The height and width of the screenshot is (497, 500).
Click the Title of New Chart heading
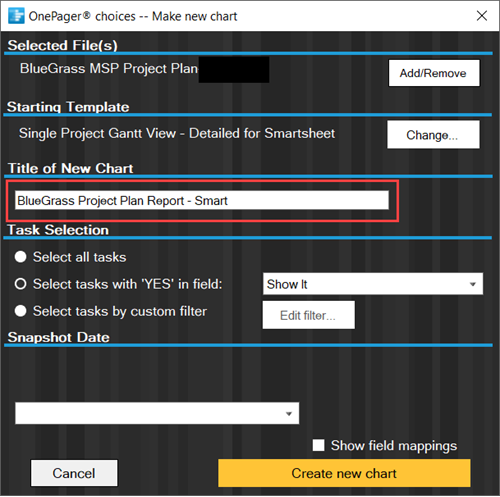click(x=70, y=168)
